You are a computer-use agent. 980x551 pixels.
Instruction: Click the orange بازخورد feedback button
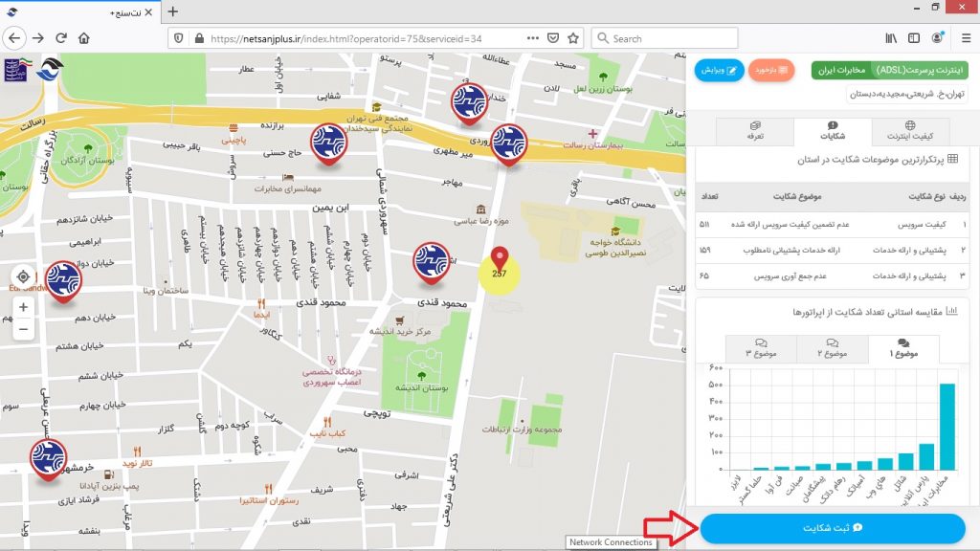771,70
